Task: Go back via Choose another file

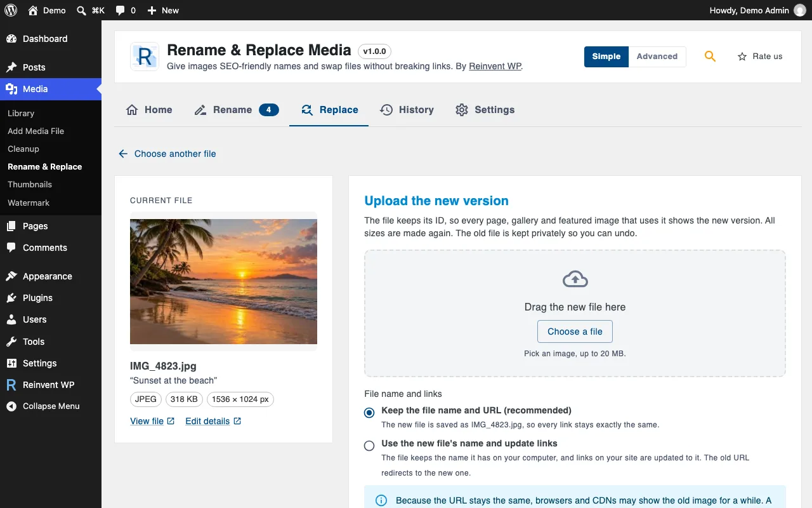Action: (167, 154)
